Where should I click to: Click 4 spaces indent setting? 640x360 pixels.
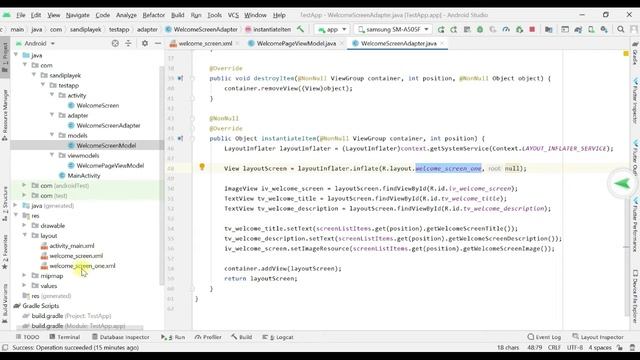[x=600, y=348]
